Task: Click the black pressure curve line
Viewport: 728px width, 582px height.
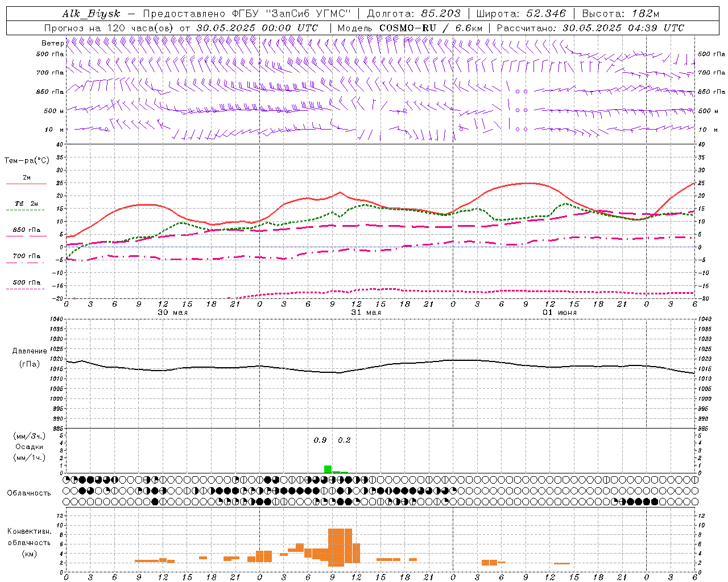Action: (x=380, y=366)
